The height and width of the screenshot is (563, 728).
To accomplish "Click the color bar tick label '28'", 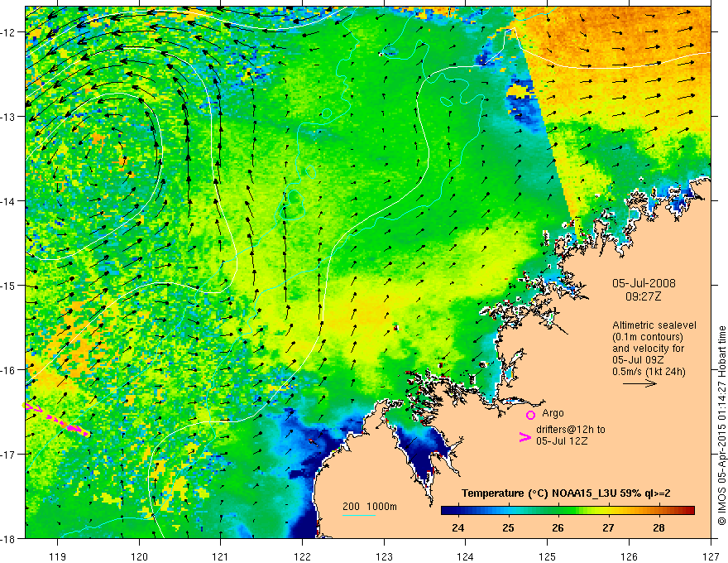I will pos(659,527).
